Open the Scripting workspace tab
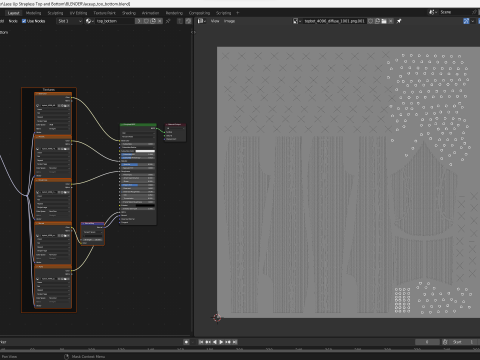Screen dimensions: 480x360 point(224,13)
